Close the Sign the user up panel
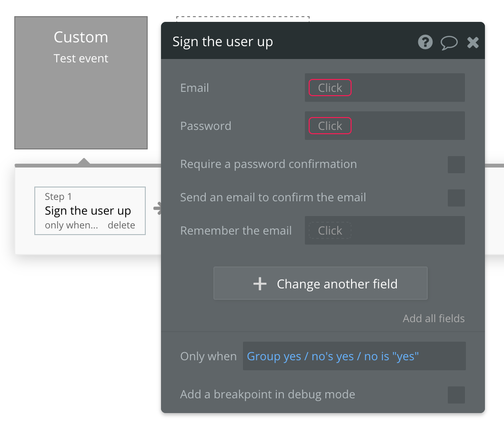This screenshot has width=504, height=434. tap(473, 43)
